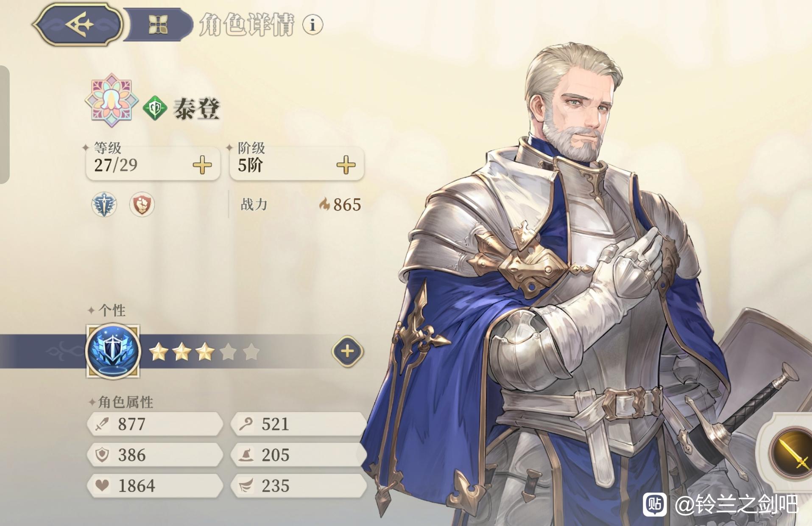This screenshot has height=526, width=812.
Task: Tap the HP stat 1864
Action: [x=155, y=486]
